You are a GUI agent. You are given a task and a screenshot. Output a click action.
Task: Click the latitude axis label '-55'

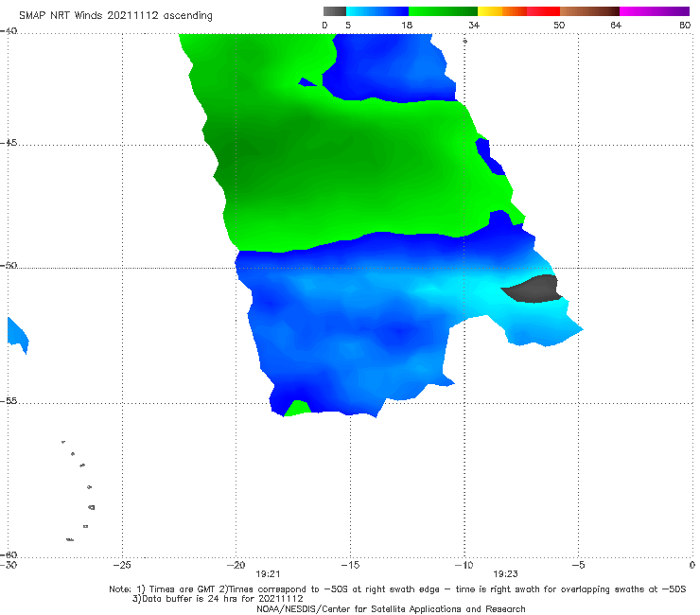click(x=9, y=401)
